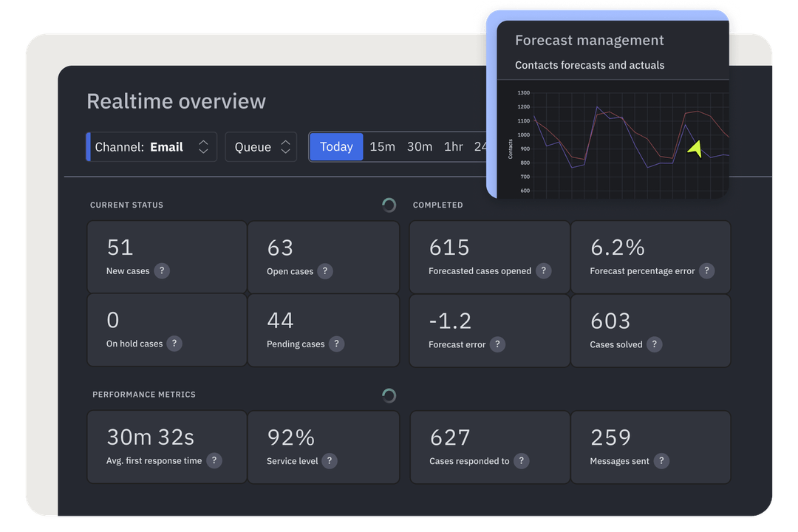Click the help icon next to Open cases

pyautogui.click(x=325, y=271)
